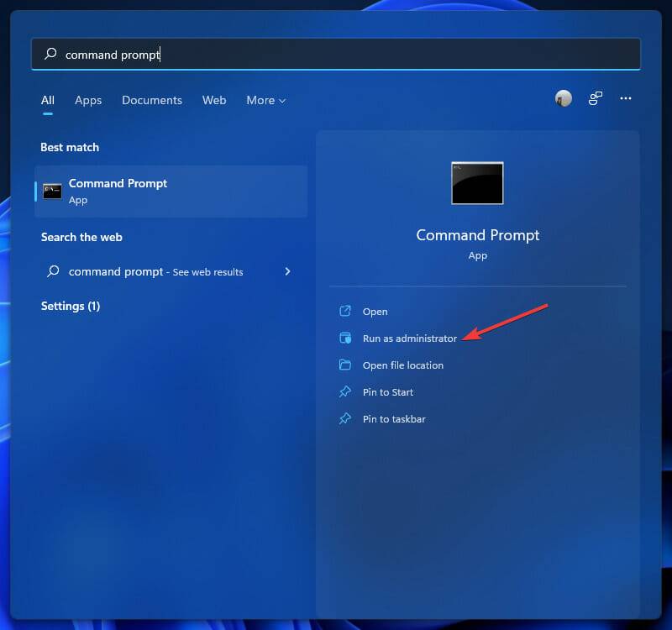Click the pushpin icon beside Pin to taskbar
672x630 pixels.
[x=346, y=418]
